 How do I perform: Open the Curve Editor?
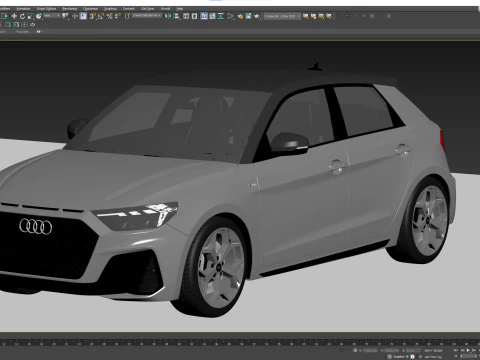(x=212, y=16)
